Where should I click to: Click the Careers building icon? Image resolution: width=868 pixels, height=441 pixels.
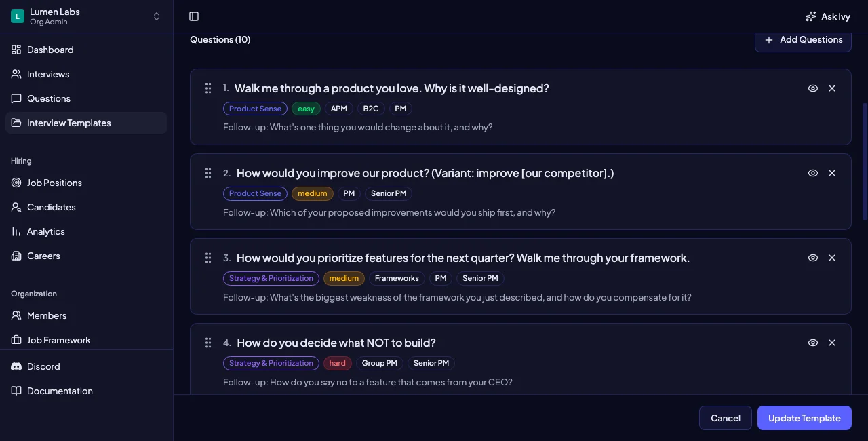[16, 256]
